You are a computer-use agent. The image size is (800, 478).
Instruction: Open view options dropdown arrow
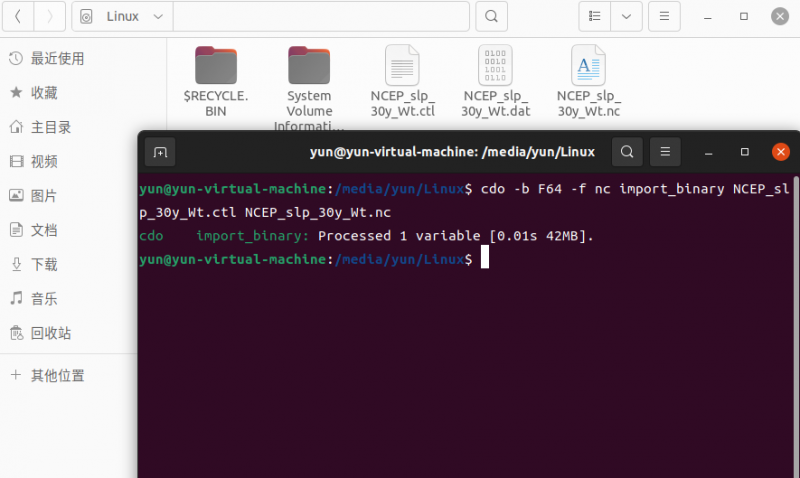(627, 16)
